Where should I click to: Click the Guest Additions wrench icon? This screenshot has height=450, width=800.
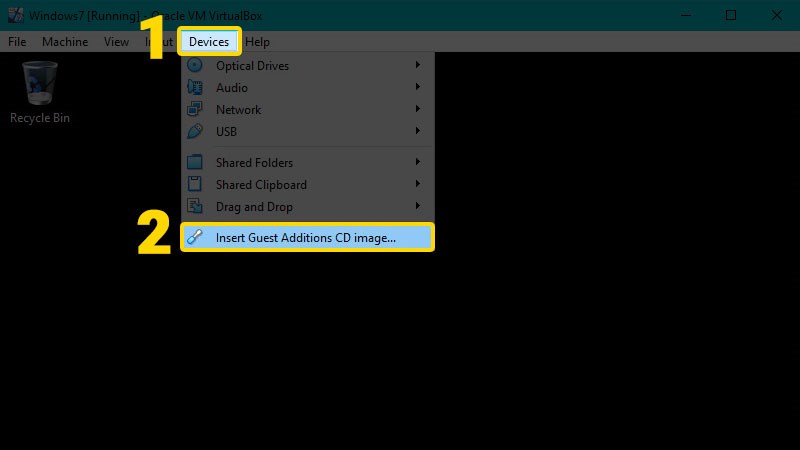(x=194, y=237)
